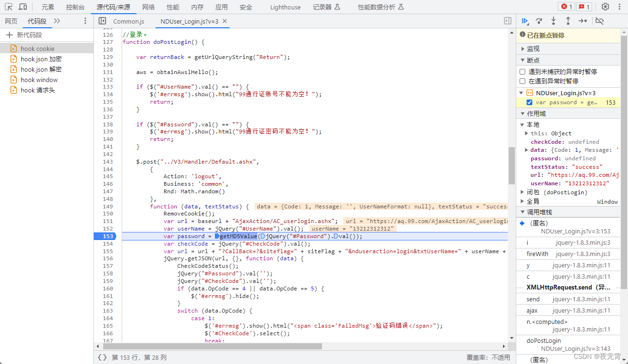Open the snippets pane three-dot menu
Image resolution: width=628 pixels, height=364 pixels.
(85, 21)
